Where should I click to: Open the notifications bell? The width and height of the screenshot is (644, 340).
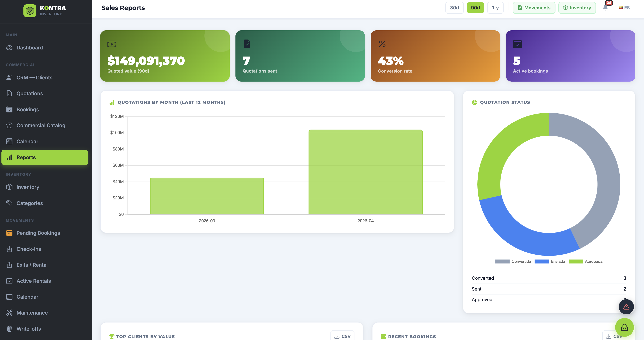click(605, 8)
